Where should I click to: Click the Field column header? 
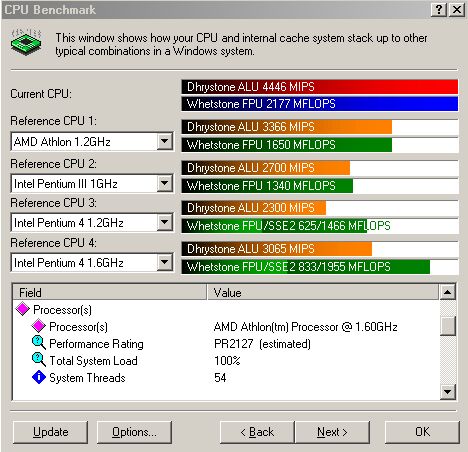pos(110,292)
